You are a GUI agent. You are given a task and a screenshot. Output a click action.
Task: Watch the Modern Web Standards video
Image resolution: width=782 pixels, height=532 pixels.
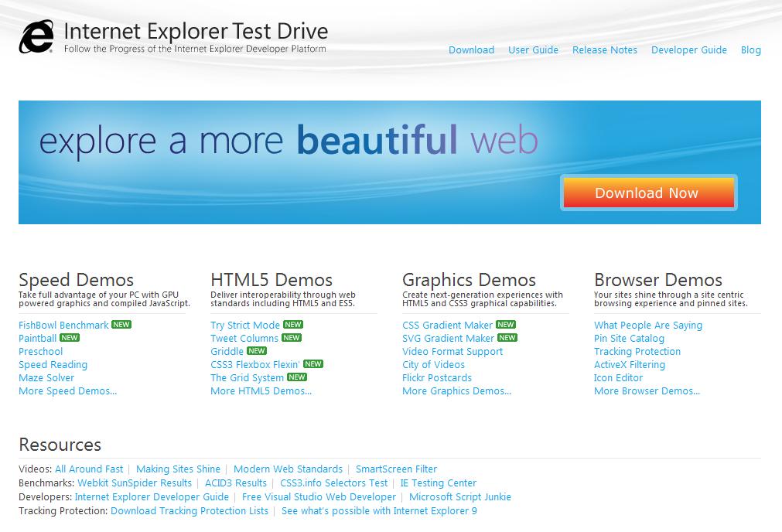pyautogui.click(x=288, y=469)
